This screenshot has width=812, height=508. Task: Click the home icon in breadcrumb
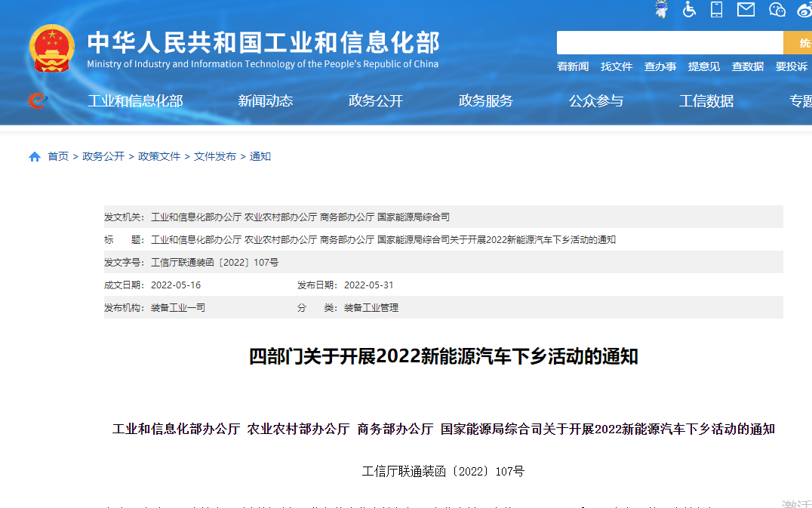(x=35, y=157)
